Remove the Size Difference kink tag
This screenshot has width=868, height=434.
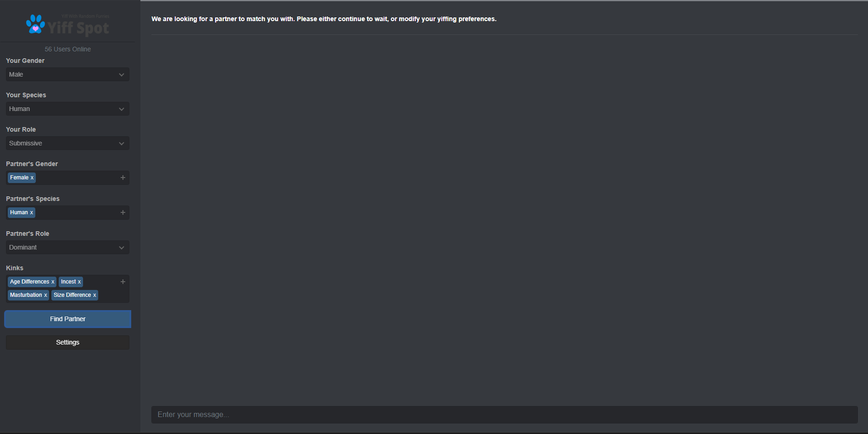[95, 295]
